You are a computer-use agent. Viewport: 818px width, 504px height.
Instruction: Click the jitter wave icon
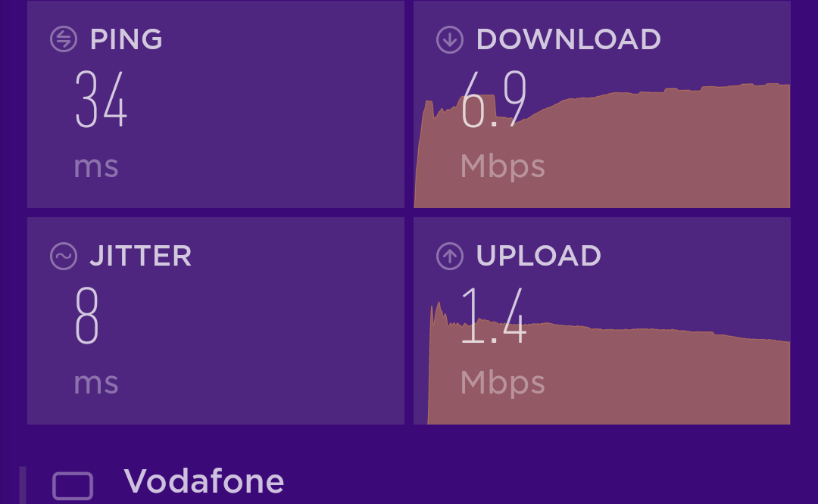pos(64,256)
